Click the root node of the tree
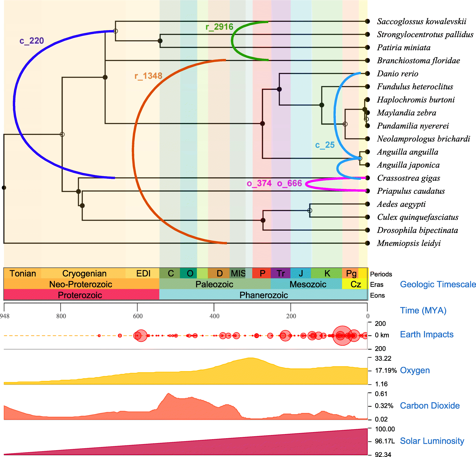This screenshot has height=457, width=476. (4, 188)
